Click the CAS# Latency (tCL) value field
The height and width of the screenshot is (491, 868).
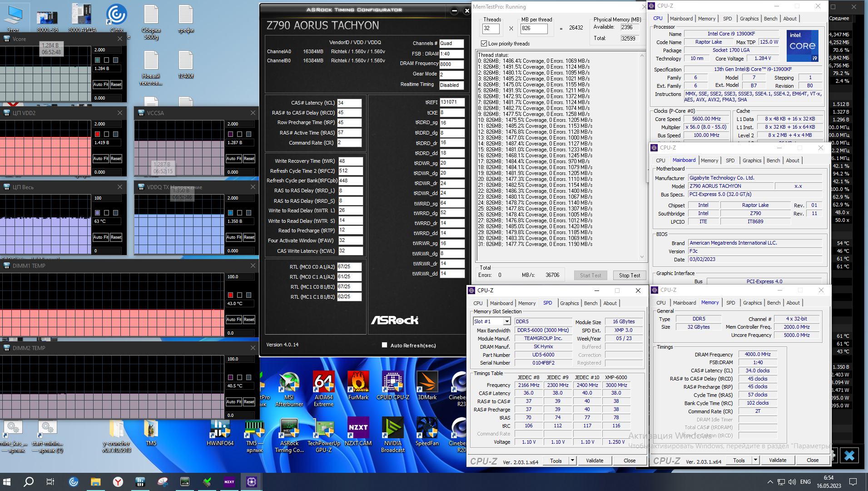[349, 103]
